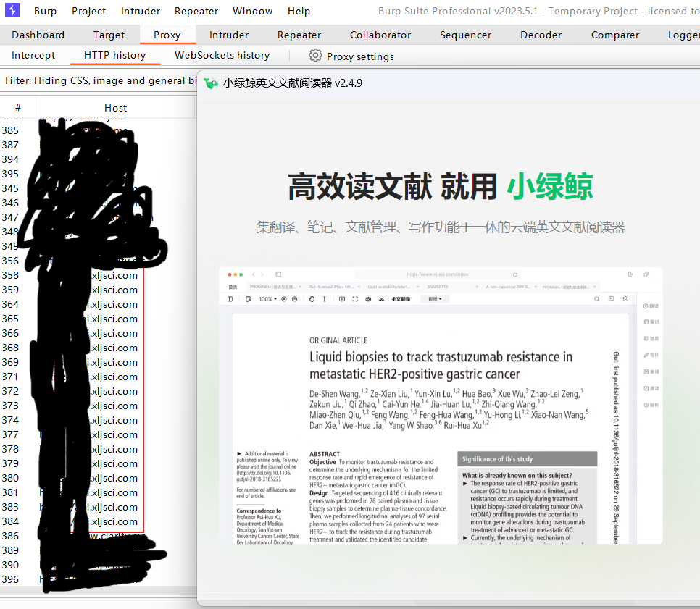Open the Decoder tab
The width and height of the screenshot is (700, 609).
coord(541,35)
